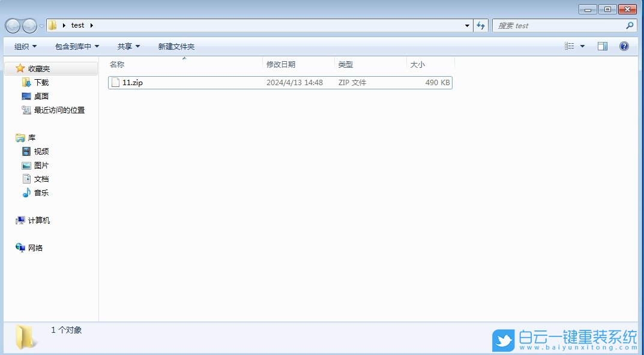Navigate back using the back arrow

click(x=12, y=25)
